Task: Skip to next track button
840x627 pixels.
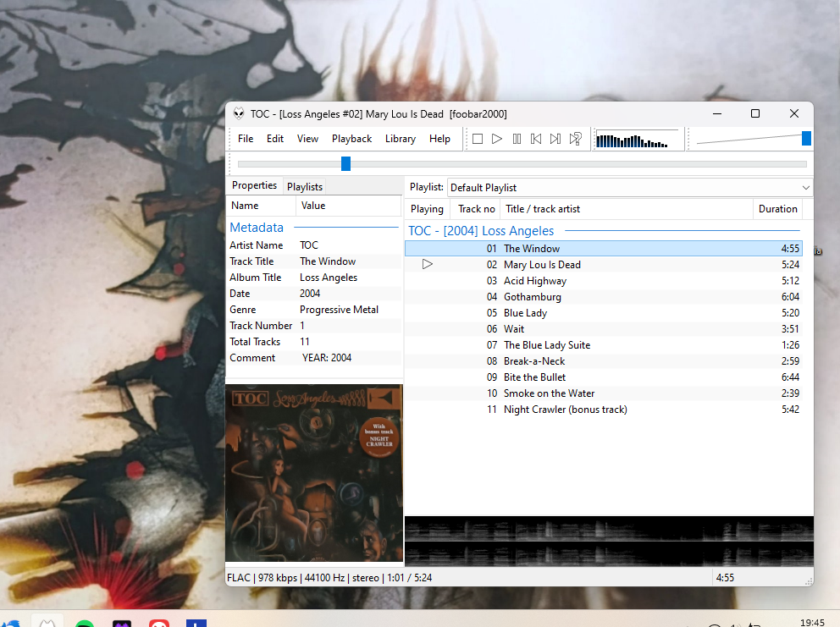Action: point(555,140)
